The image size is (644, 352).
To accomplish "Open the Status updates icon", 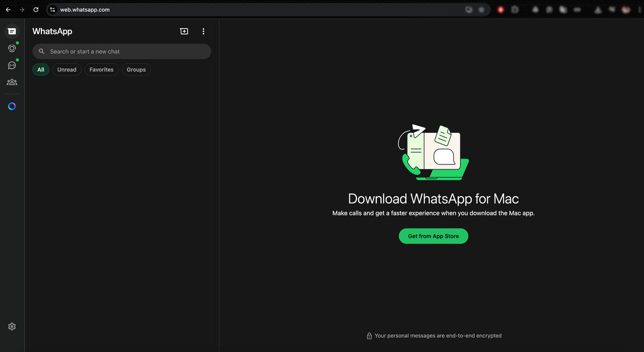I will coord(12,48).
